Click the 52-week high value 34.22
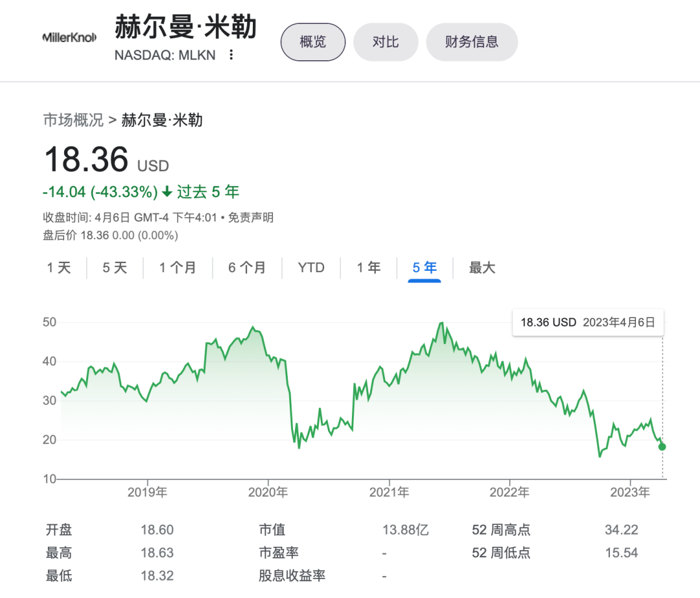The width and height of the screenshot is (700, 598). tap(622, 530)
